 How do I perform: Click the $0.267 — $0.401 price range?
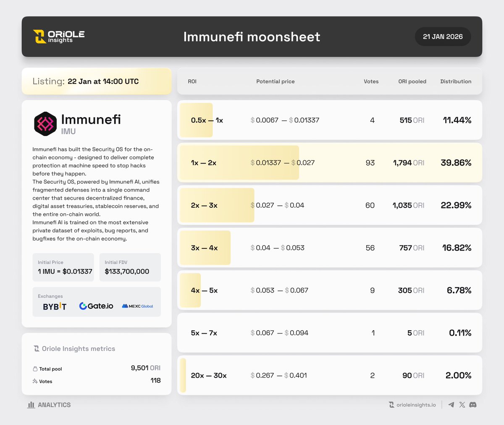[278, 375]
